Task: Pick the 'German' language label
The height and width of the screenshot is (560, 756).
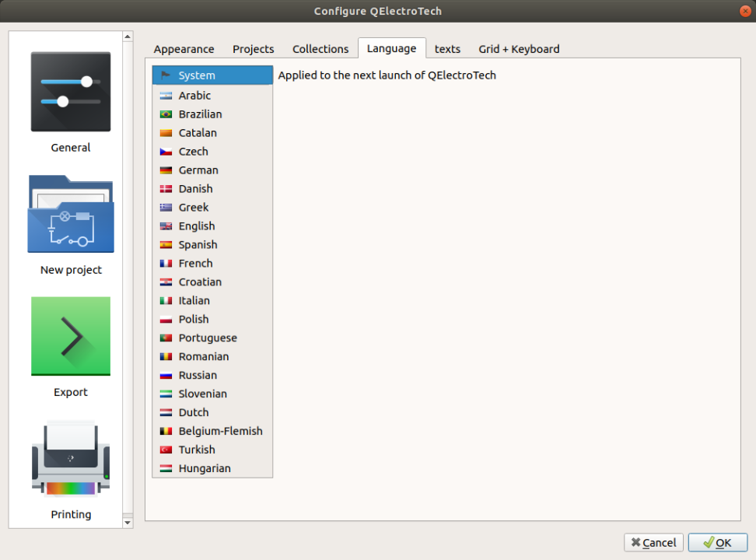Action: pyautogui.click(x=198, y=170)
